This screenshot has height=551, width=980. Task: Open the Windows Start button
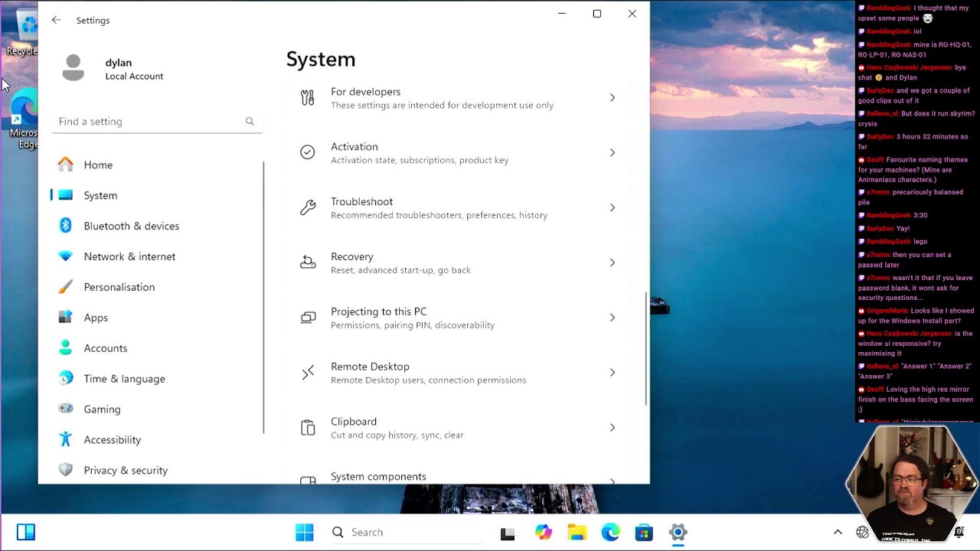tap(305, 532)
